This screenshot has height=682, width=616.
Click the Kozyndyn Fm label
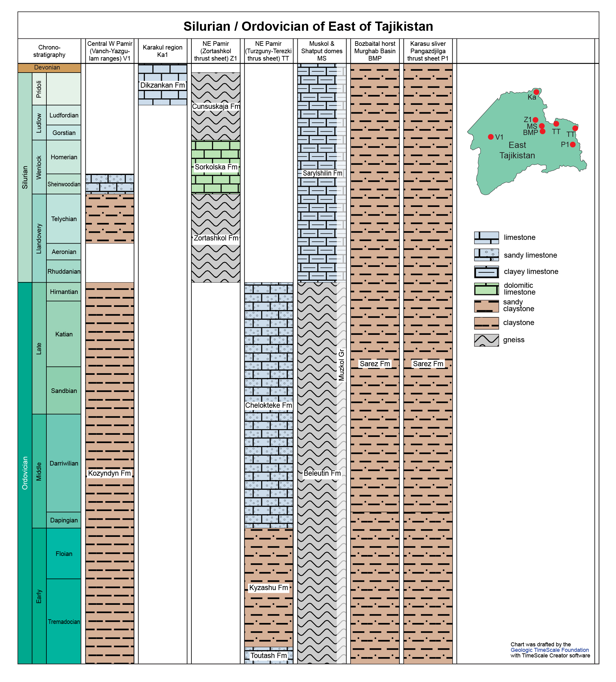pos(109,473)
